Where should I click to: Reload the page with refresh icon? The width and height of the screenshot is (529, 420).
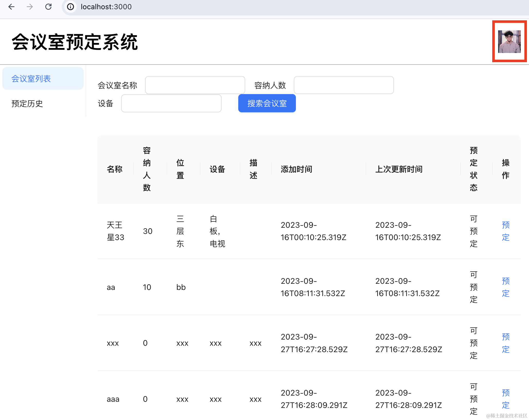(x=48, y=7)
